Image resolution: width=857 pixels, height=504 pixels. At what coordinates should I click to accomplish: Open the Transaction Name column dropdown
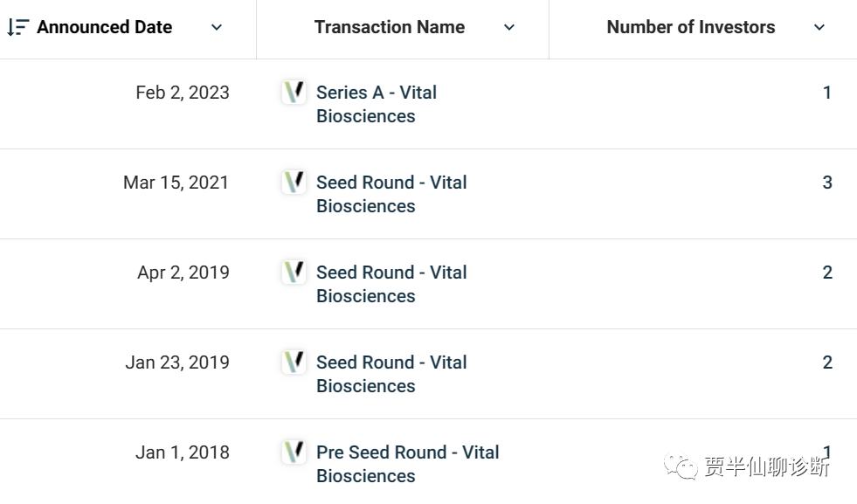click(509, 27)
